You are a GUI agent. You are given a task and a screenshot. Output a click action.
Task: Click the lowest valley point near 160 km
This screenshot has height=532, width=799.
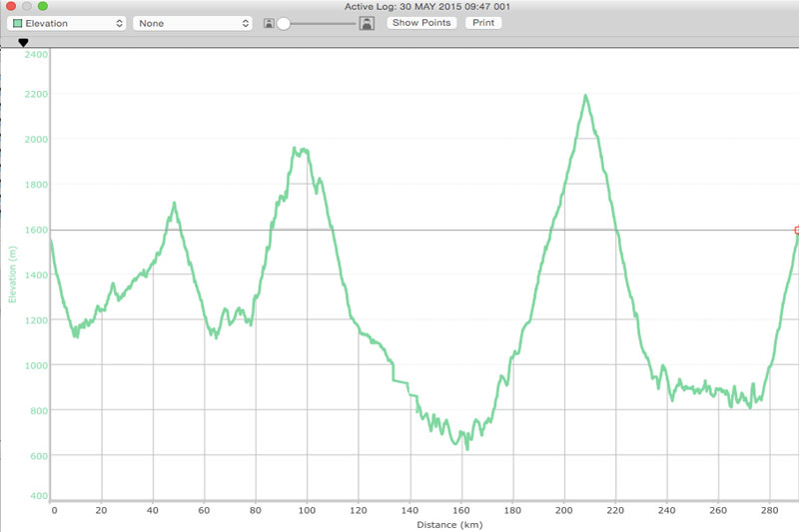[466, 447]
